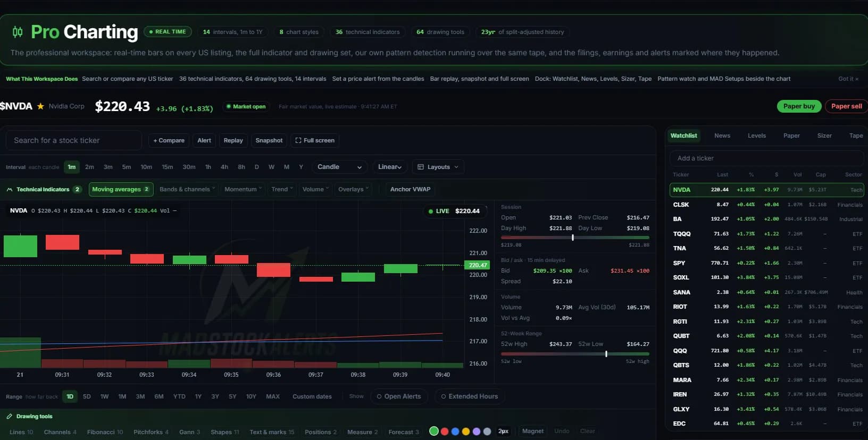Screen dimensions: 868x440
Task: Start bar Replay
Action: click(233, 140)
